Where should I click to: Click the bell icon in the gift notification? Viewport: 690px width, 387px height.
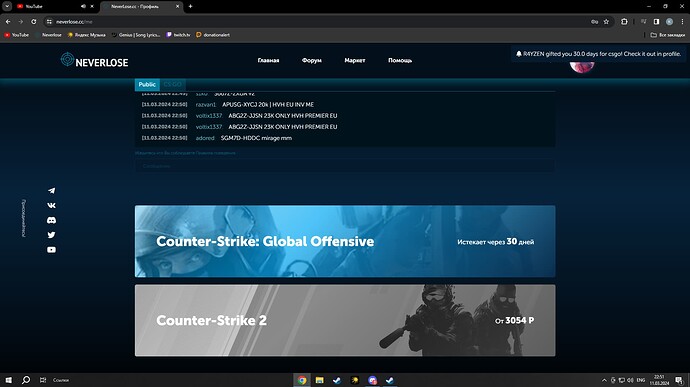(519, 54)
